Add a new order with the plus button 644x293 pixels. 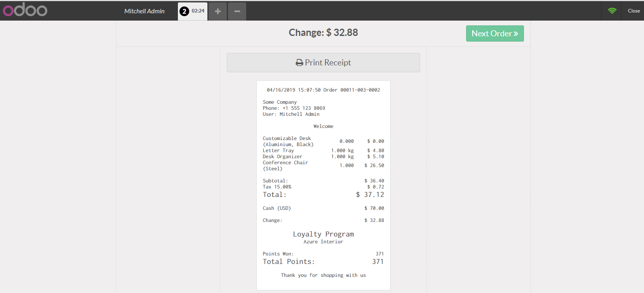point(217,11)
